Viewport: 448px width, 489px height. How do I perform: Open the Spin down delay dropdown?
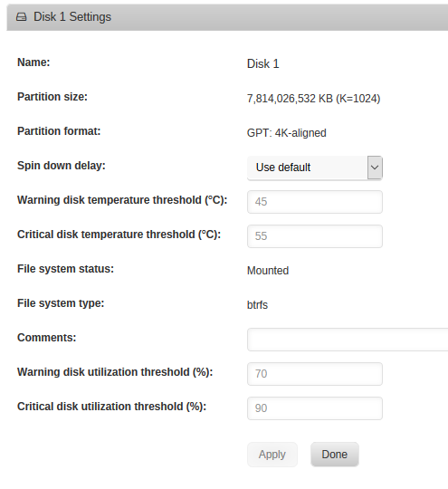(x=315, y=168)
